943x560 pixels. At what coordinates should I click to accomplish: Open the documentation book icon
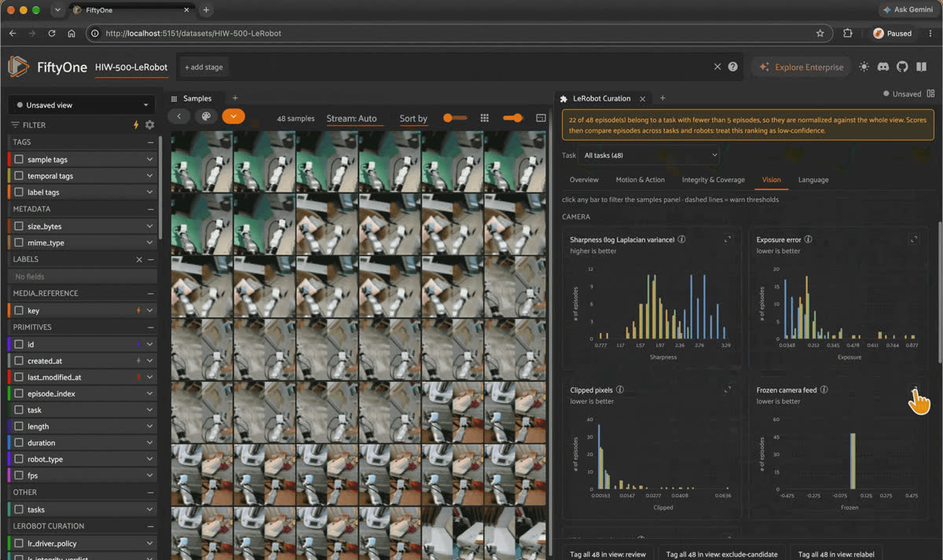pos(920,67)
